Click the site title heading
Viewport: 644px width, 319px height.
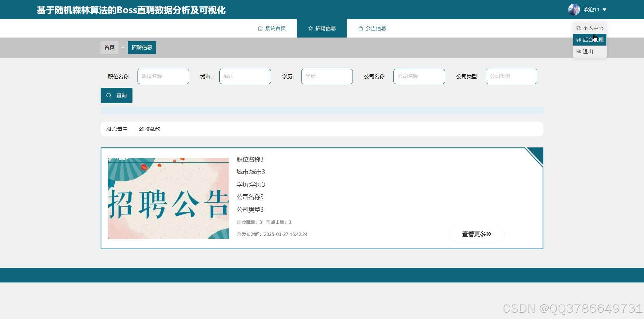[131, 10]
